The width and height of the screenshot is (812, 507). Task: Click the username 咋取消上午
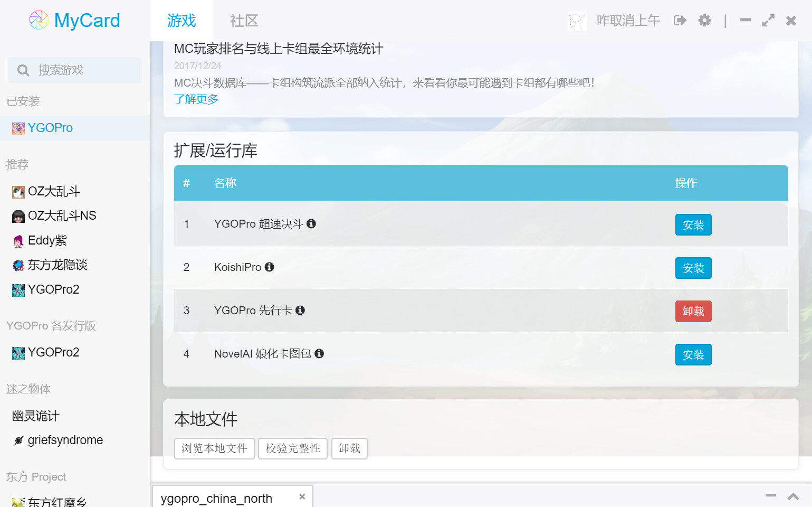point(628,21)
